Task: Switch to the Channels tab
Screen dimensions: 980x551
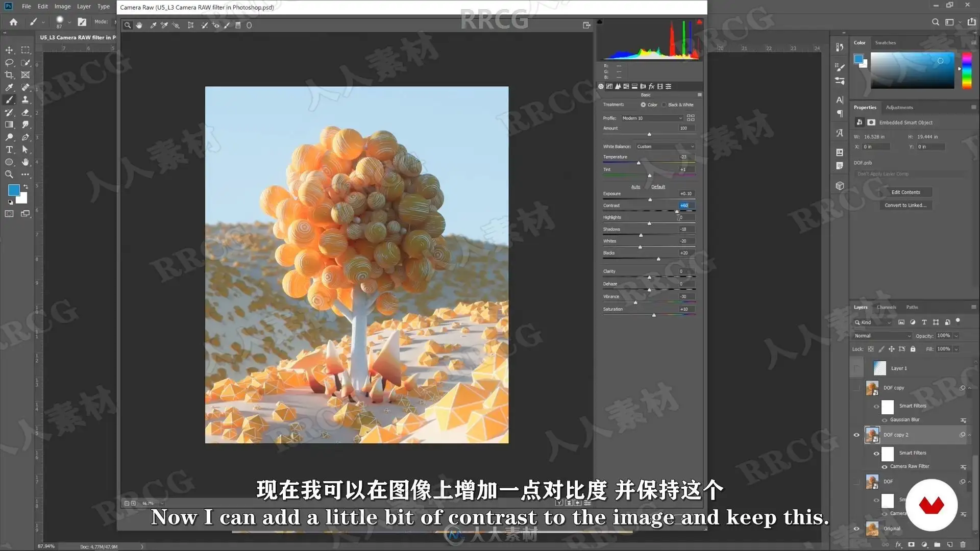Action: (x=886, y=307)
